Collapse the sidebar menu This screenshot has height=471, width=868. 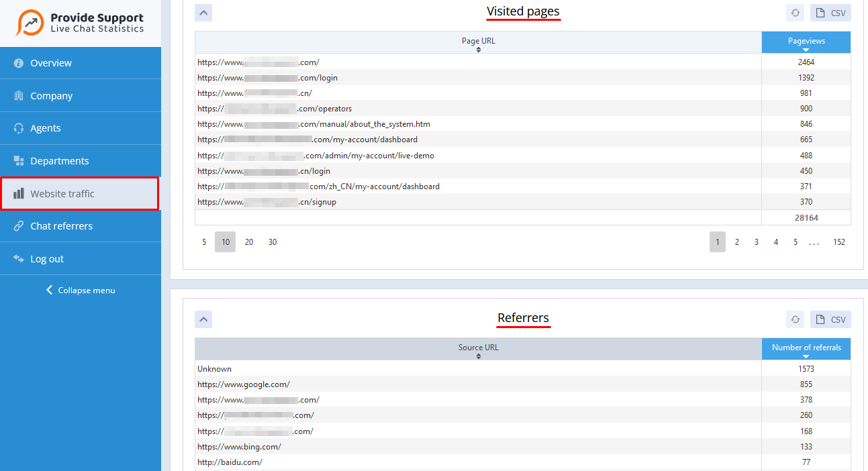[80, 290]
